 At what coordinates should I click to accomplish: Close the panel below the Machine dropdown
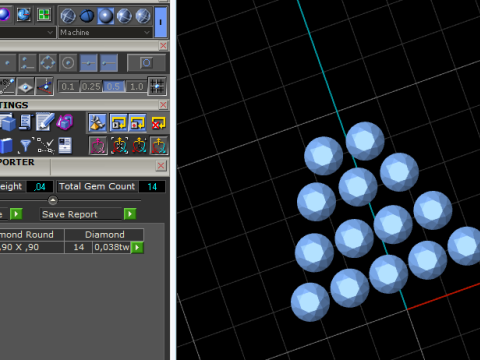pos(163,45)
